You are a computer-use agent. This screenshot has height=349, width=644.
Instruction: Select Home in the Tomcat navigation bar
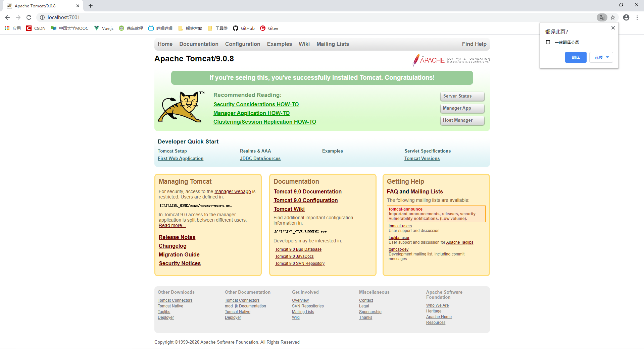click(165, 44)
